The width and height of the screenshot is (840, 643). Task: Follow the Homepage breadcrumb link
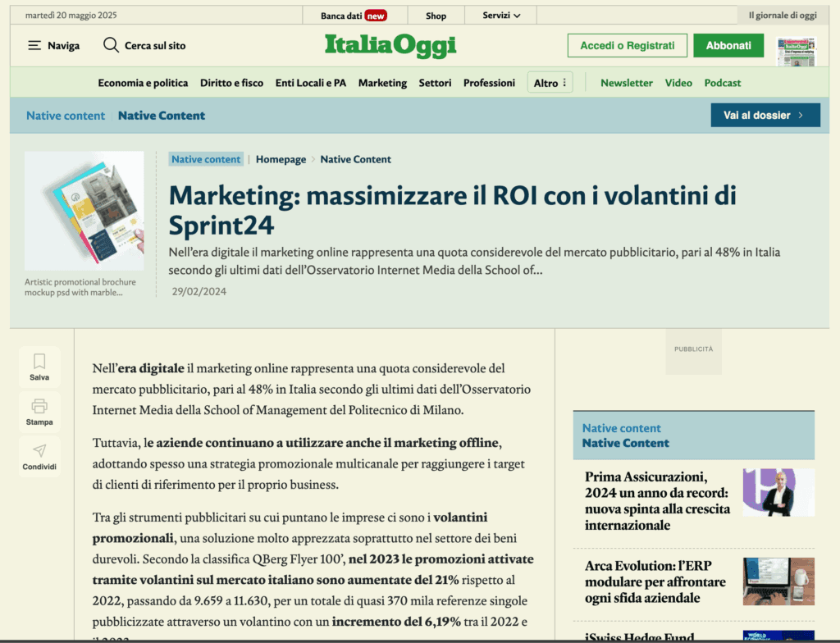click(281, 159)
